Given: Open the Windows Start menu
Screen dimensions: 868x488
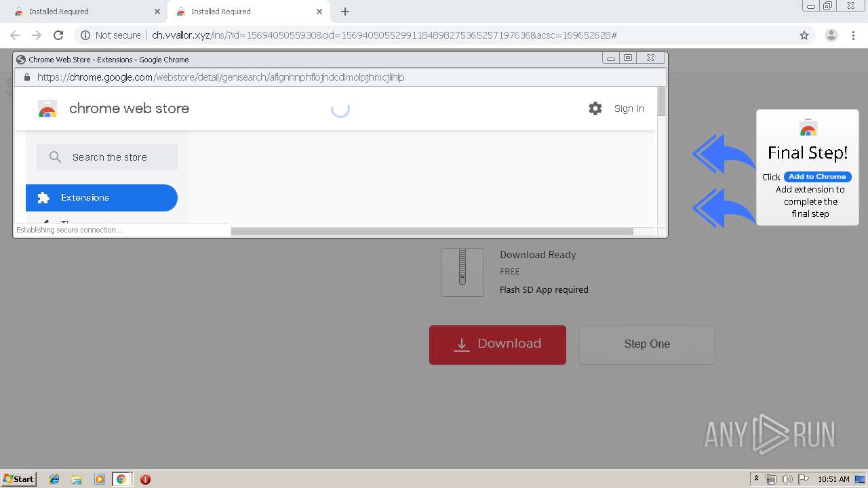Looking at the screenshot, I should 19,479.
